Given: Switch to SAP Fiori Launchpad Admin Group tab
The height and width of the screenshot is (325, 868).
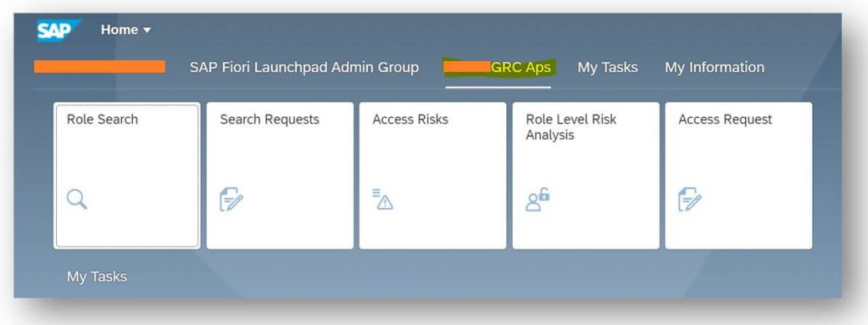Looking at the screenshot, I should click(304, 67).
